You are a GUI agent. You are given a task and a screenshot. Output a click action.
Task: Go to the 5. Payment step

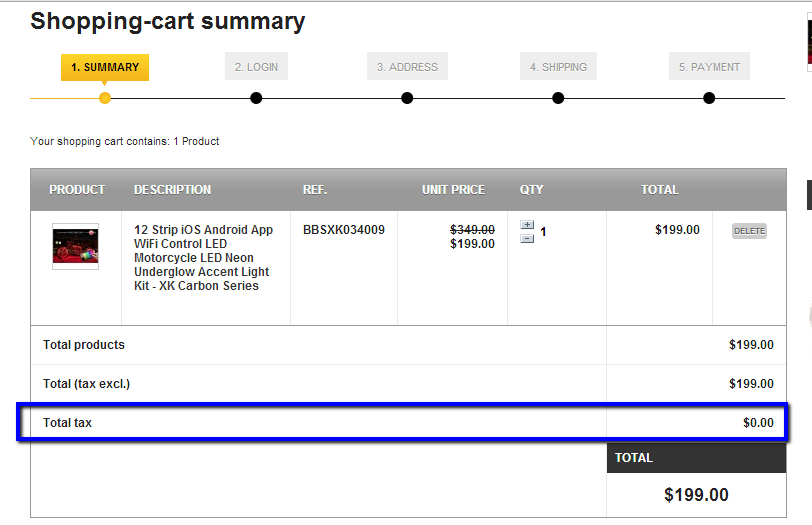click(709, 67)
